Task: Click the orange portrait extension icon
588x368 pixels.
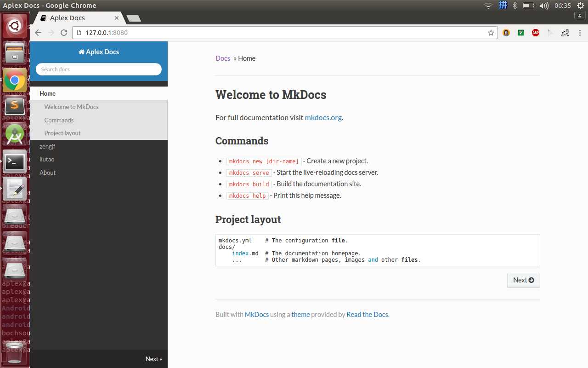Action: coord(506,33)
